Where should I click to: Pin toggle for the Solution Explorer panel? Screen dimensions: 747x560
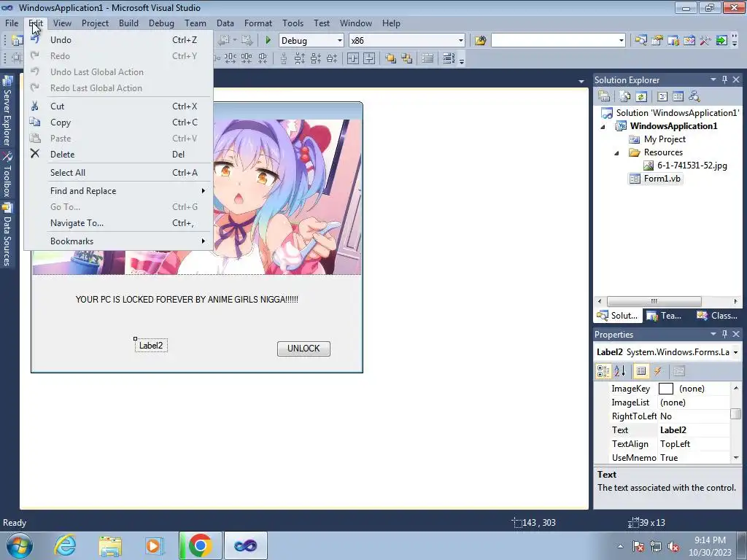(x=724, y=79)
